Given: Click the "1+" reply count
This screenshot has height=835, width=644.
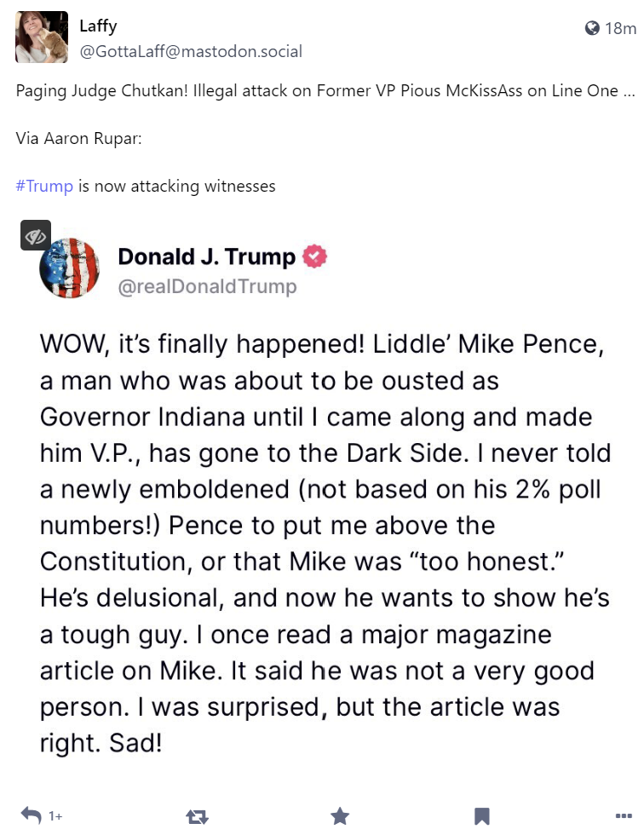Looking at the screenshot, I should point(55,816).
